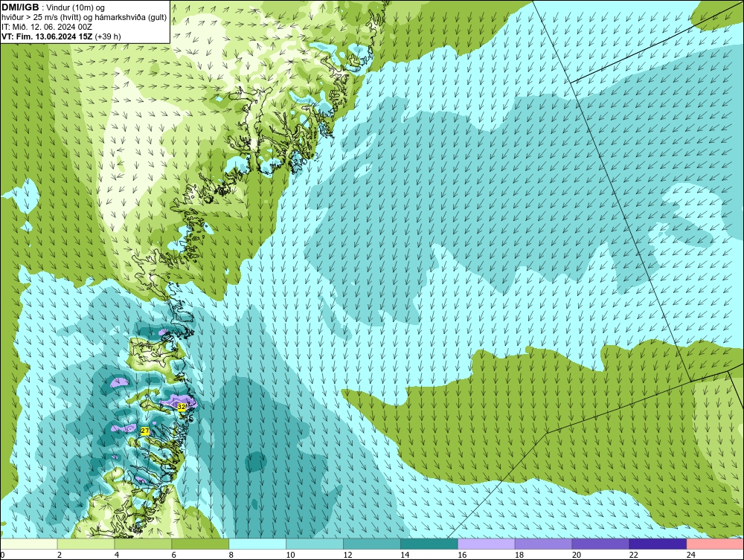Image resolution: width=744 pixels, height=560 pixels.
Task: Click the 10–12 m/s cyan legend swatch
Action: [315, 544]
